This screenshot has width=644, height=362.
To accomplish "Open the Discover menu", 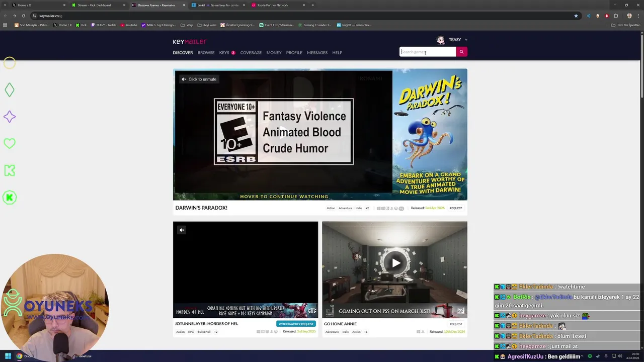I will pyautogui.click(x=183, y=52).
